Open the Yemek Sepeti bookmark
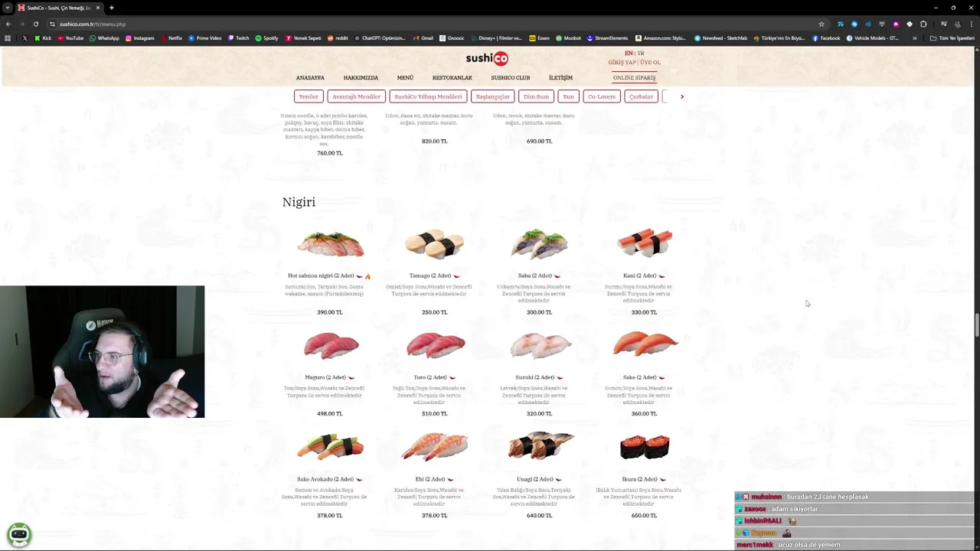980x551 pixels. [x=303, y=38]
